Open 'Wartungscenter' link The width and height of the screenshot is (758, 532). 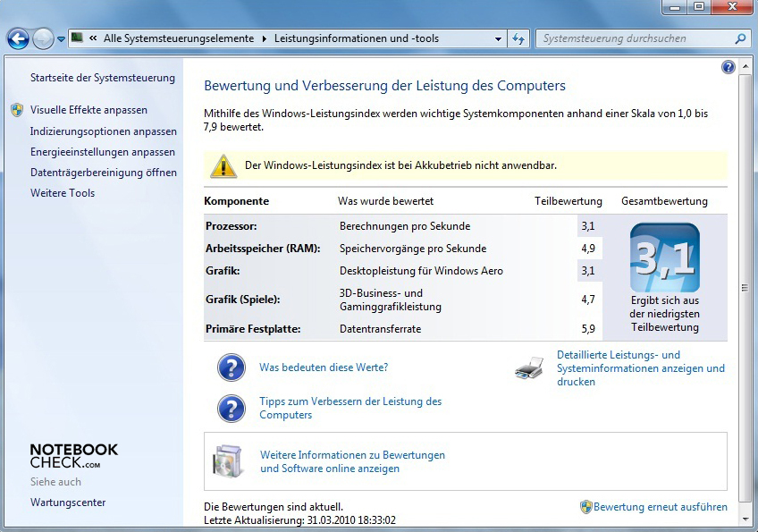pos(68,502)
